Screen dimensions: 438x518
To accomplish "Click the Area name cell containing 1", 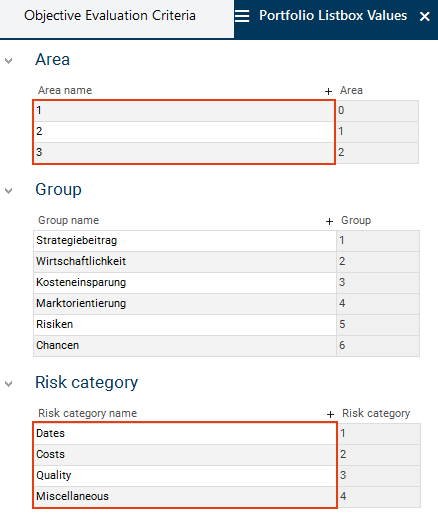I will [184, 111].
